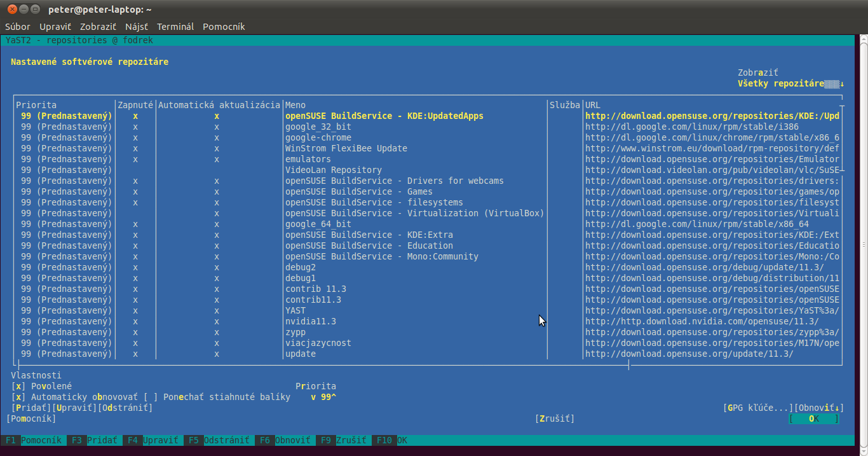Click F6 Obnoviť in function key bar
This screenshot has width=868, height=456.
tap(285, 440)
